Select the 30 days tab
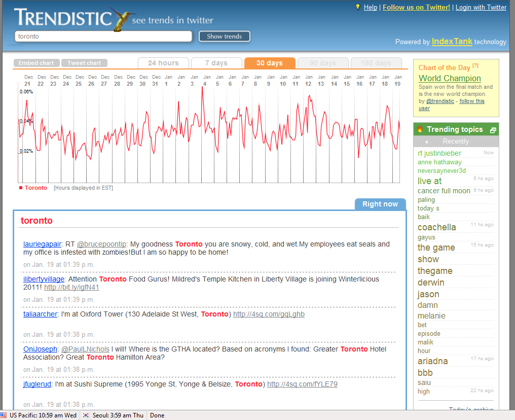Screen dimensions: 515x420 [x=270, y=63]
